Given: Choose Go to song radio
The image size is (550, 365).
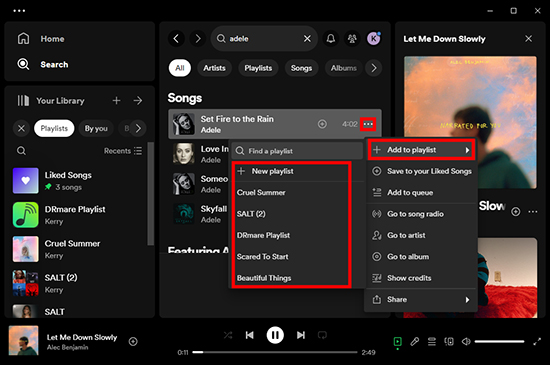Looking at the screenshot, I should [421, 214].
